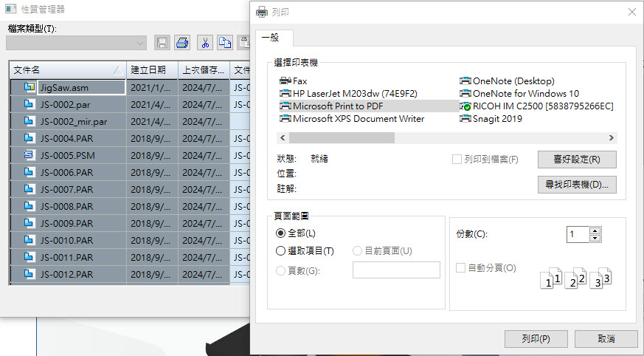
Task: Click 2021/1/... creation date of JigSaw.asm
Action: [150, 87]
